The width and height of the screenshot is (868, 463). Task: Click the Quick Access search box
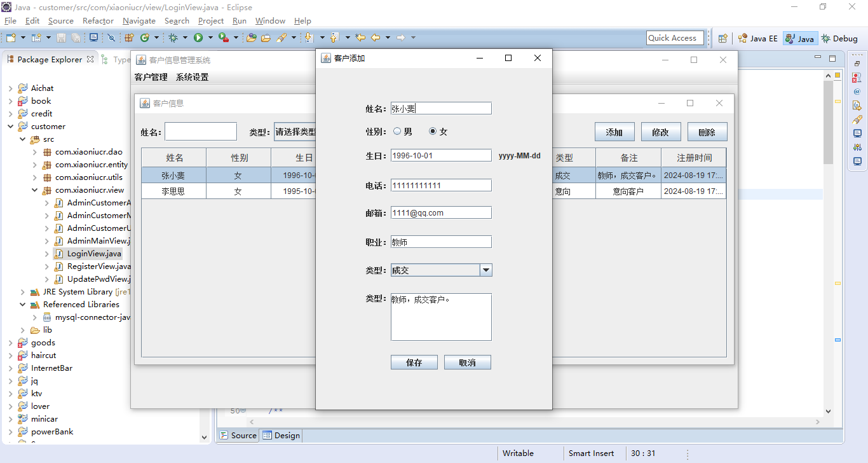click(675, 38)
